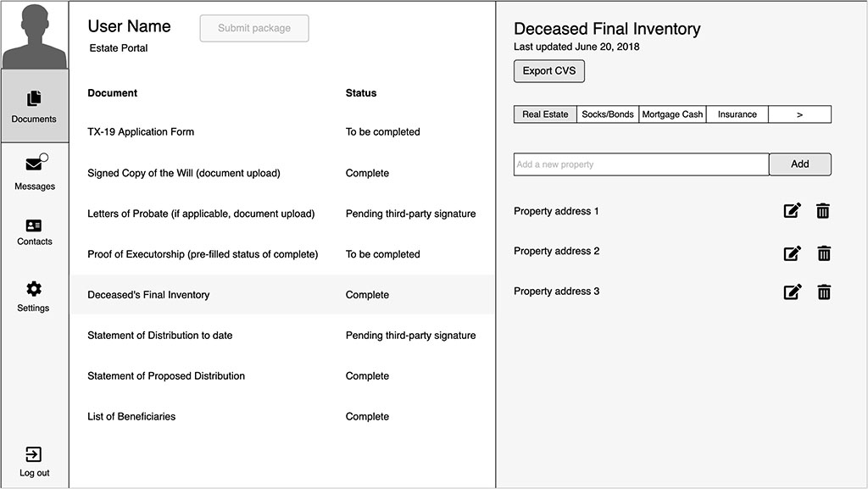Click the Add property button
Screen dimensions: 868x489
(x=799, y=164)
